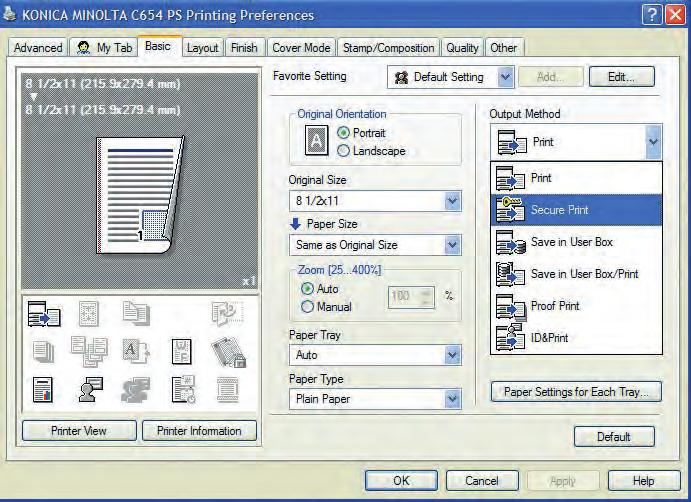This screenshot has width=691, height=502.
Task: Click the x1 copies label in preview
Action: (248, 281)
